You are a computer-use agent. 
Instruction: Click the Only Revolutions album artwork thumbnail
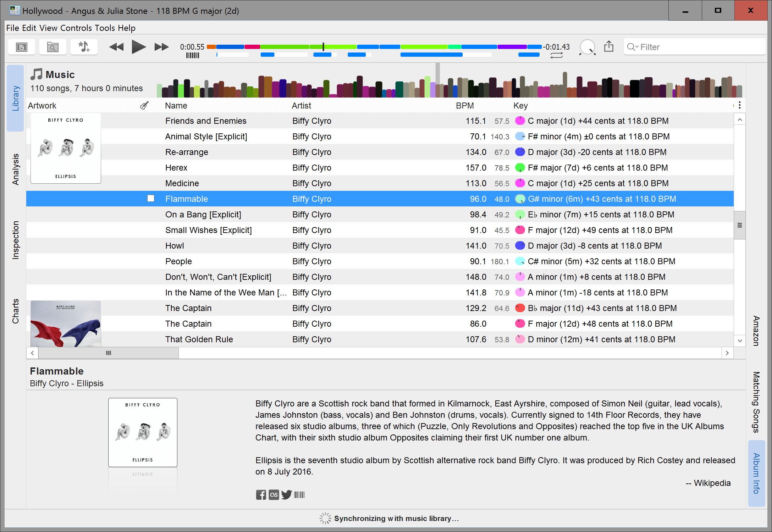66,324
